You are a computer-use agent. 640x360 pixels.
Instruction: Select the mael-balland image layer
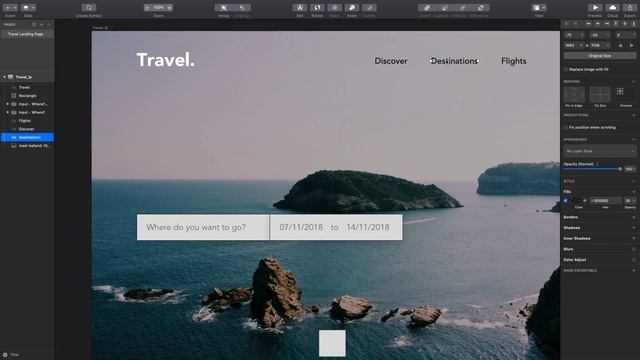click(x=27, y=146)
